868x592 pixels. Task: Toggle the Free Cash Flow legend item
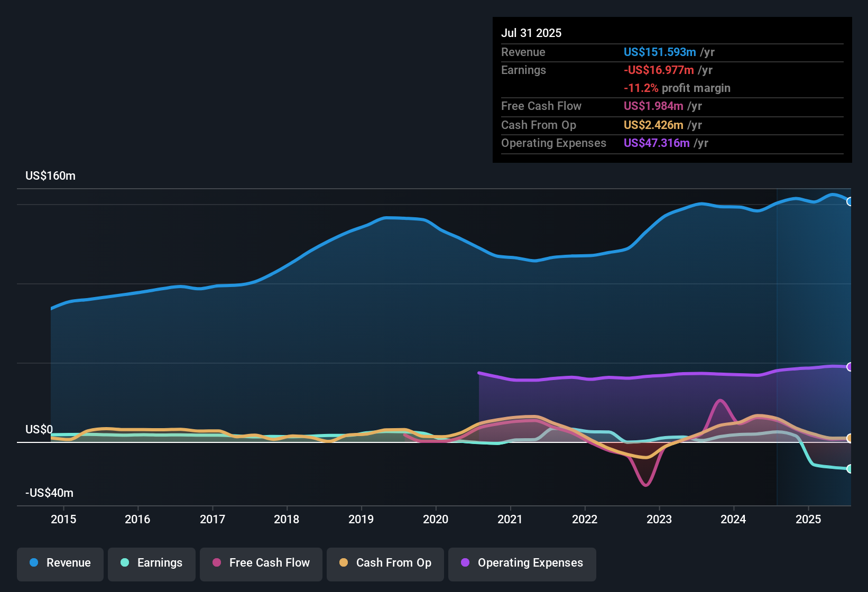pyautogui.click(x=261, y=563)
